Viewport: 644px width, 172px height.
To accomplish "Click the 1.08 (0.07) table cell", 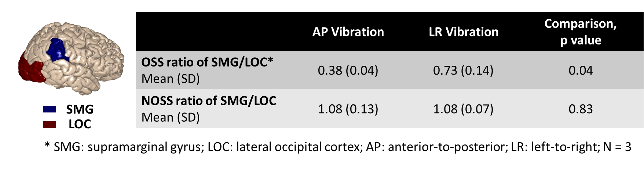I will point(463,109).
